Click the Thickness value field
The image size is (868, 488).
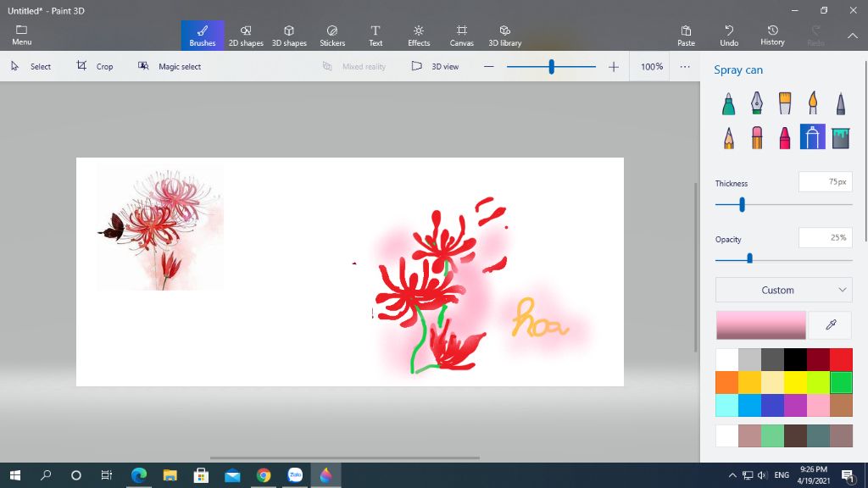pos(826,182)
